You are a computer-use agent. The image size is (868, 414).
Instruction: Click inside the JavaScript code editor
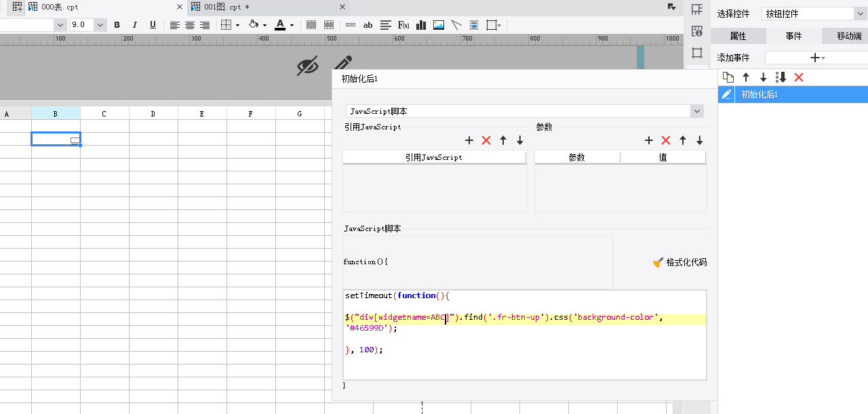(x=525, y=335)
